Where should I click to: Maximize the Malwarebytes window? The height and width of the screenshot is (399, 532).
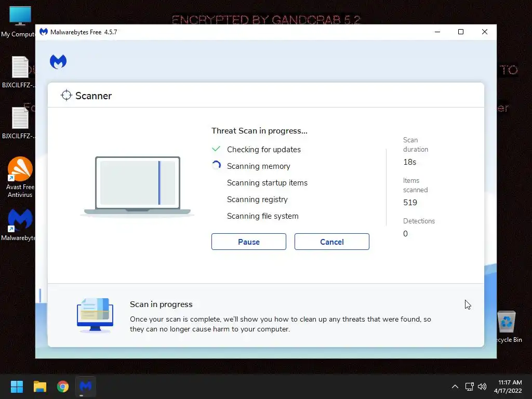[x=461, y=32]
